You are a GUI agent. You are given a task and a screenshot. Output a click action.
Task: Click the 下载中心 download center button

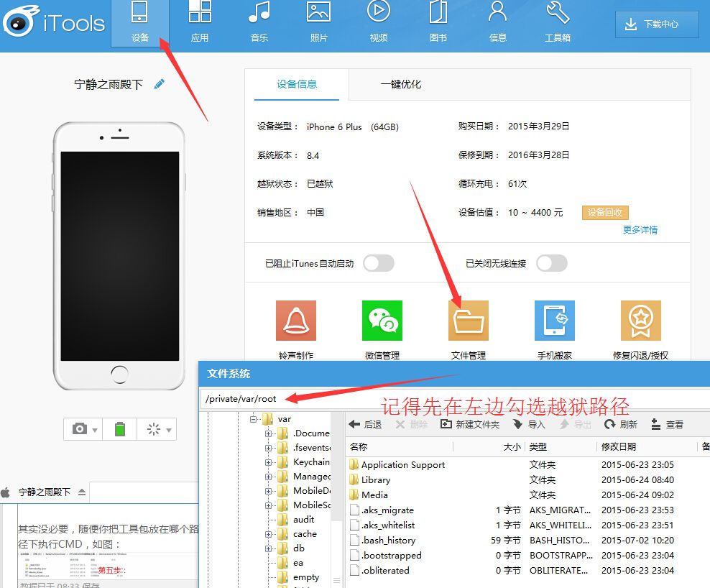[x=657, y=24]
